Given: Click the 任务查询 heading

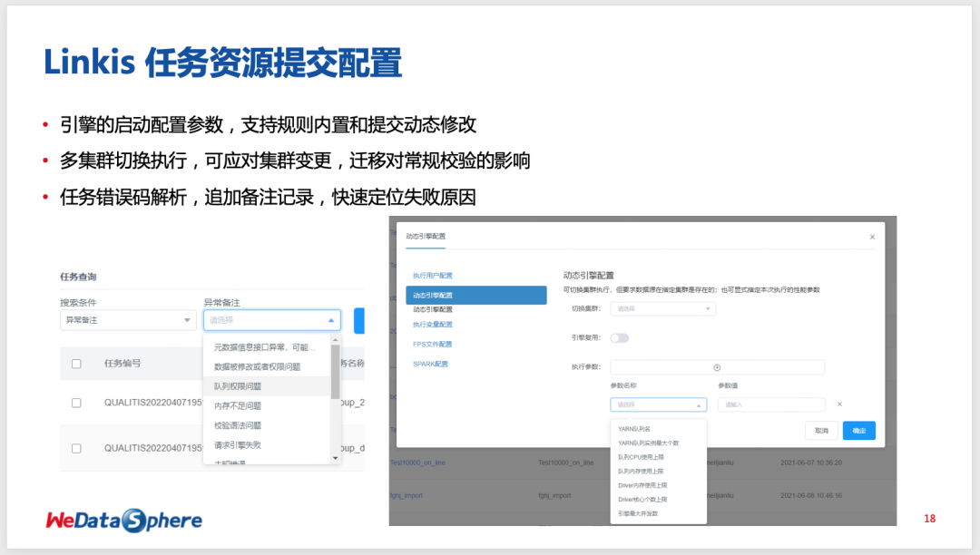Looking at the screenshot, I should tap(78, 277).
